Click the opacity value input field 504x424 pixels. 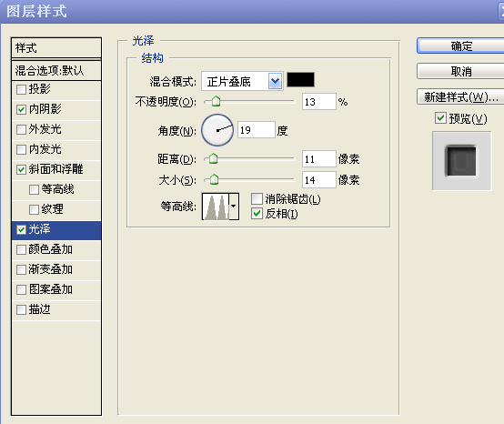(318, 102)
